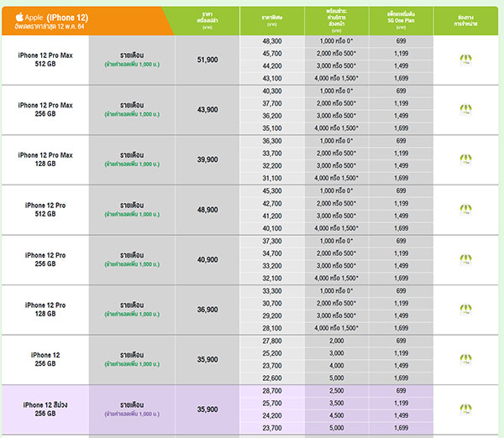This screenshot has width=504, height=438.
Task: Click the special price 28,100
Action: point(272,328)
